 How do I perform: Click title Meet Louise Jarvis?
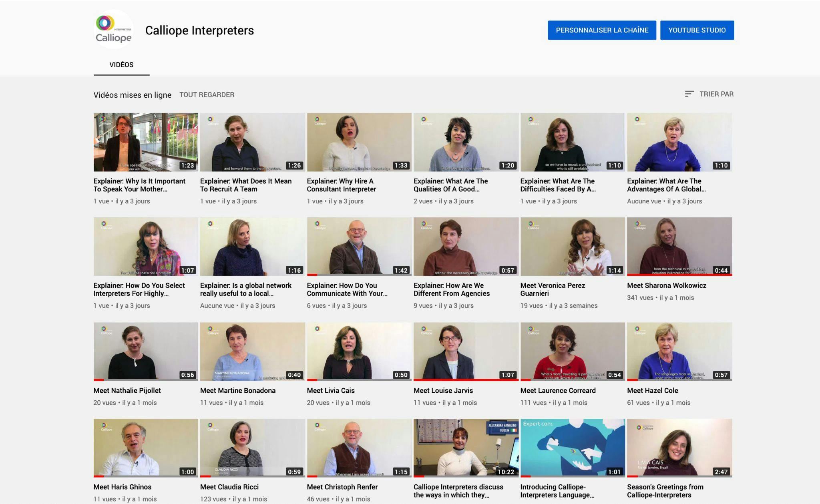pos(443,390)
